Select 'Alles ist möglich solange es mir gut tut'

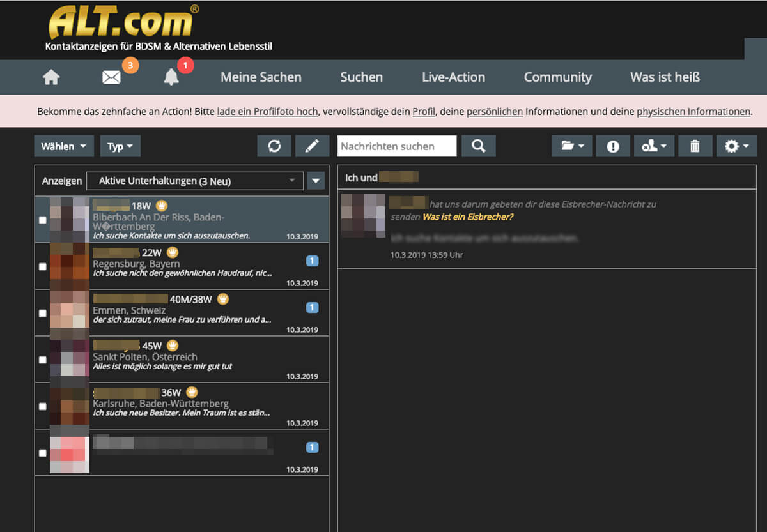[x=162, y=367]
